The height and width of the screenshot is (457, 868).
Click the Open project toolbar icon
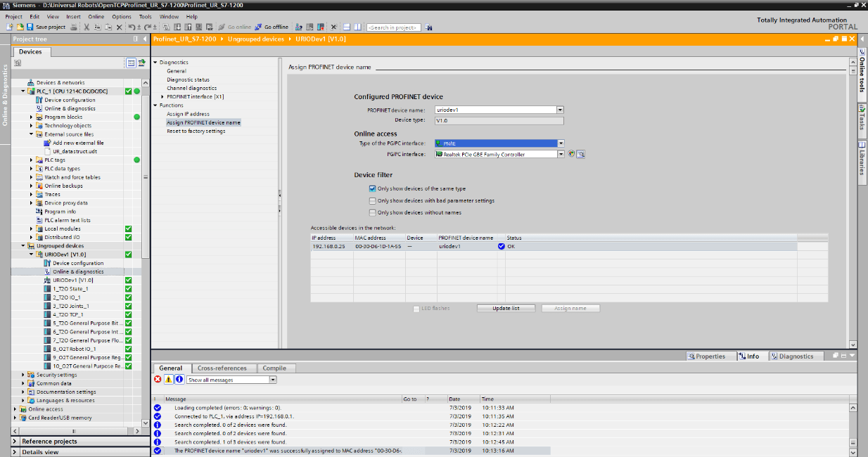point(19,27)
